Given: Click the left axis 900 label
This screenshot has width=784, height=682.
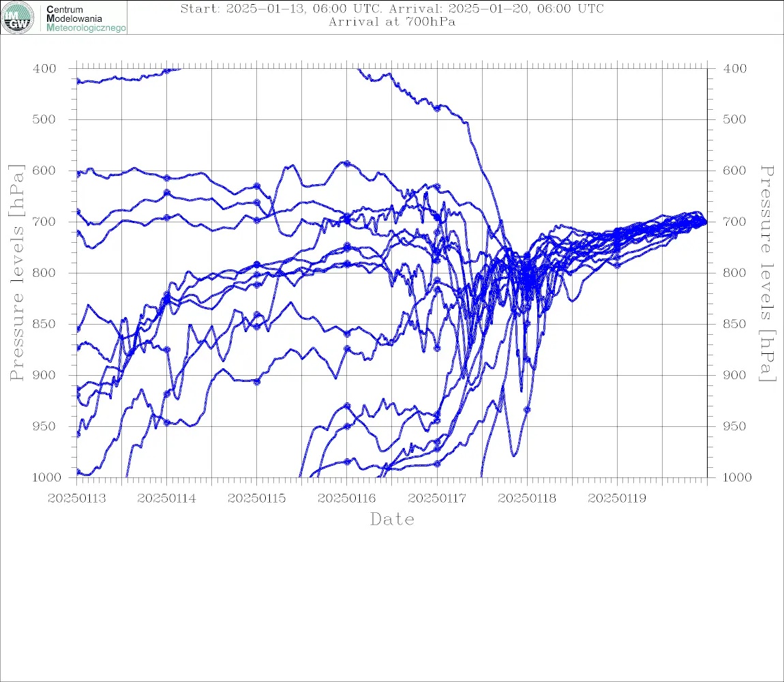Looking at the screenshot, I should tap(44, 375).
